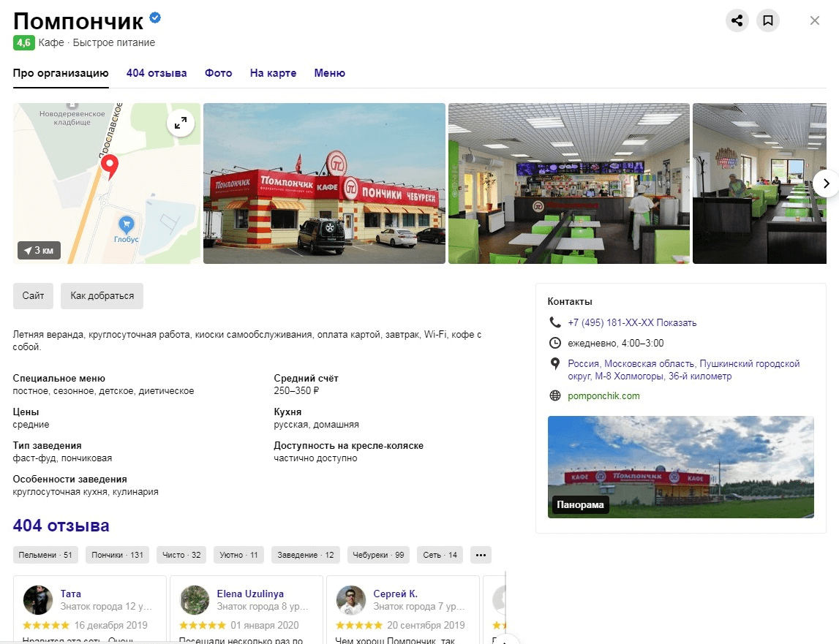This screenshot has height=644, width=839.
Task: Filter reviews by the Пончики · 131 tag
Action: point(117,556)
